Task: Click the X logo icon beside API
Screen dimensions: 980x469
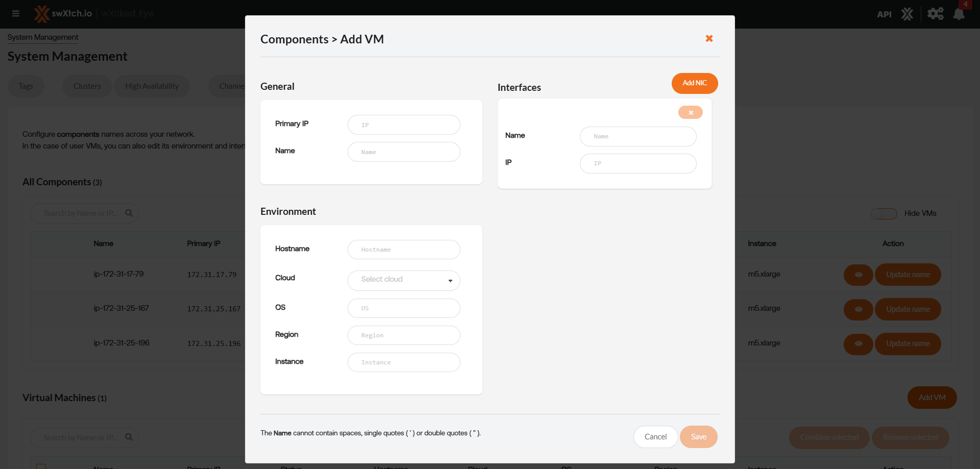Action: (x=907, y=14)
